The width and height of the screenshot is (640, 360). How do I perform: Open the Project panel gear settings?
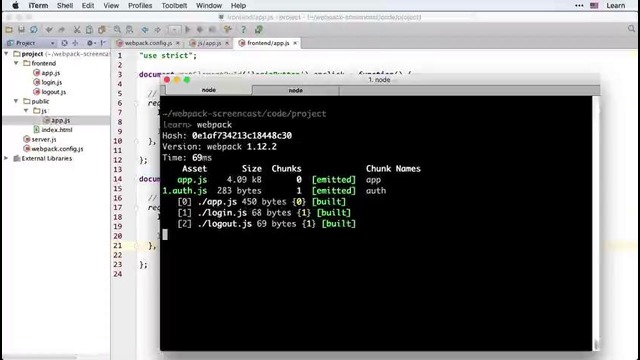tap(91, 43)
